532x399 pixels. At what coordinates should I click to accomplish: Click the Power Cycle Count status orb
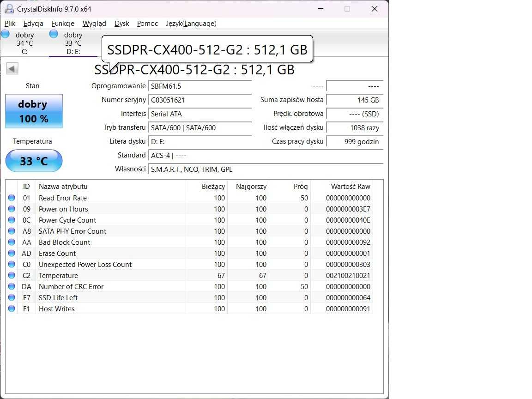[x=12, y=220]
